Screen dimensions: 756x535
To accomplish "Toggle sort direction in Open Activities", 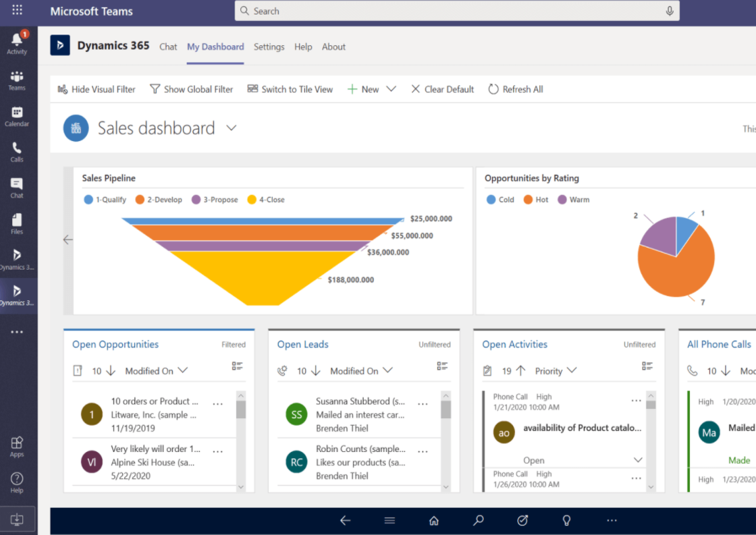I will (520, 370).
